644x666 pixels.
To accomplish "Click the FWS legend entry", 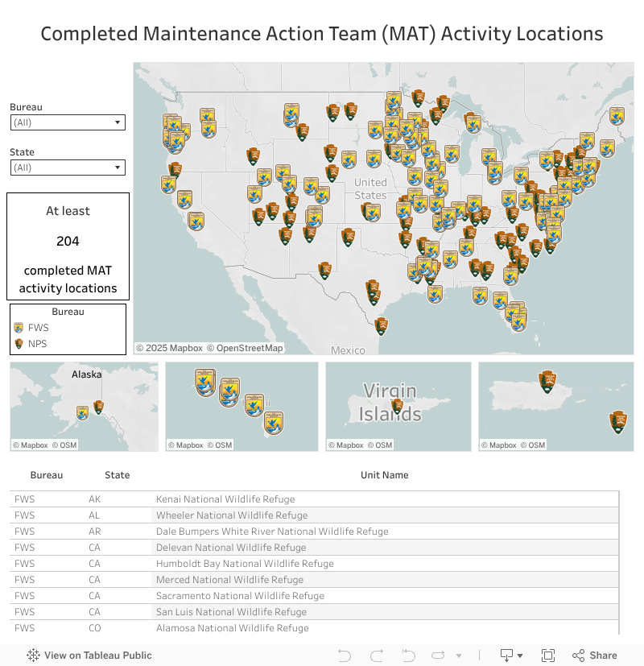I will tap(32, 328).
